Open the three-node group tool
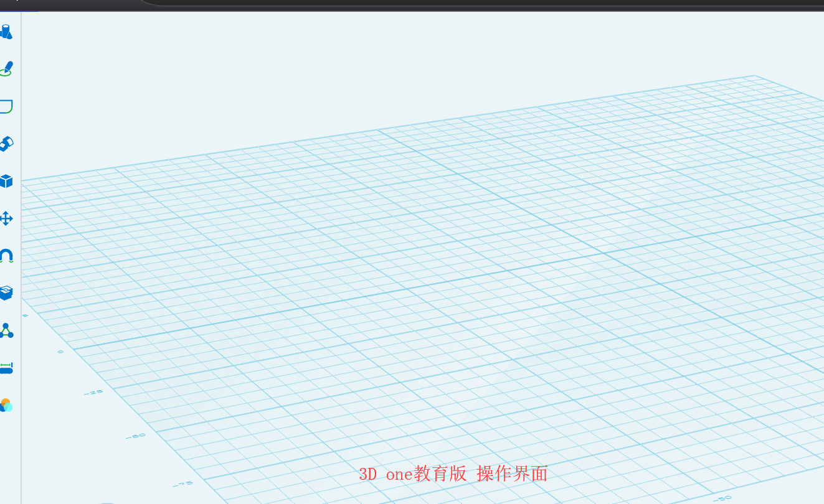Viewport: 824px width, 504px height. point(6,330)
